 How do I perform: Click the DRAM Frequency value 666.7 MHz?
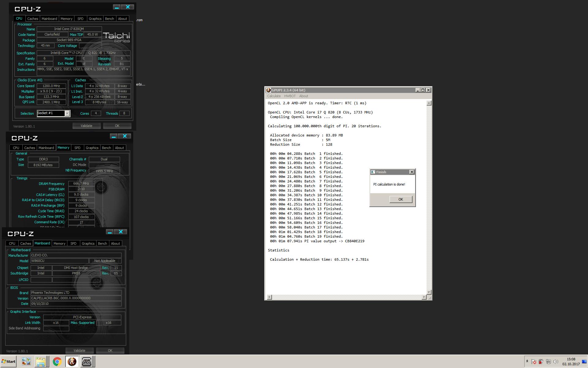(81, 183)
